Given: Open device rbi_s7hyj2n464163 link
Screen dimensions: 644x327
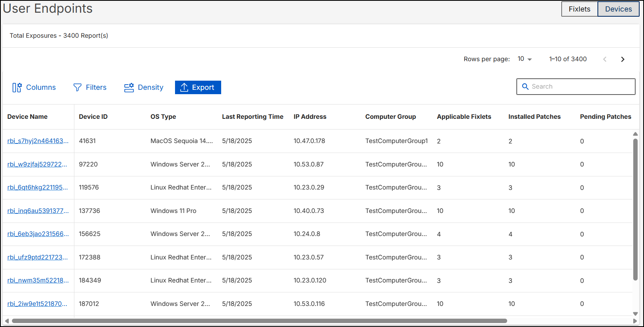Looking at the screenshot, I should tap(38, 141).
